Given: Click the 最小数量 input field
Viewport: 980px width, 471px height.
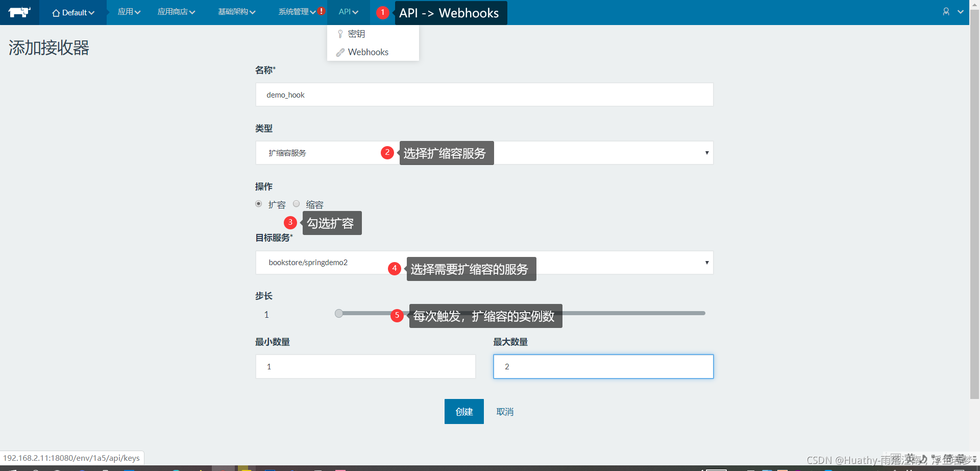Looking at the screenshot, I should pos(365,366).
